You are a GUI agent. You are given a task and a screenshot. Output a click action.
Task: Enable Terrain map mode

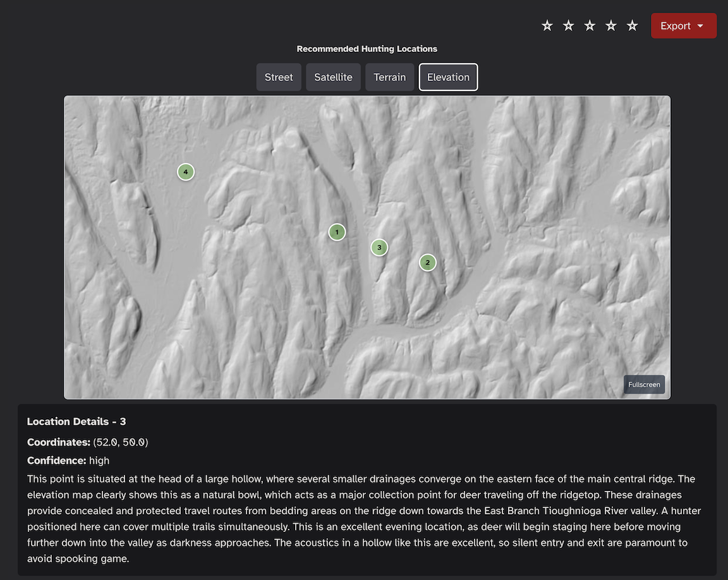coord(389,76)
